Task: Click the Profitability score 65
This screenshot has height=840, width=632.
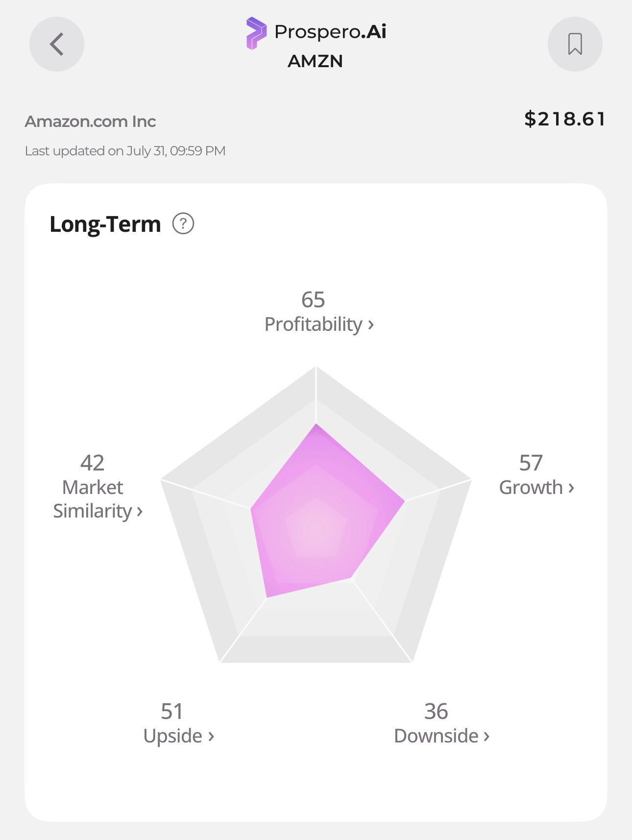Action: 313,299
